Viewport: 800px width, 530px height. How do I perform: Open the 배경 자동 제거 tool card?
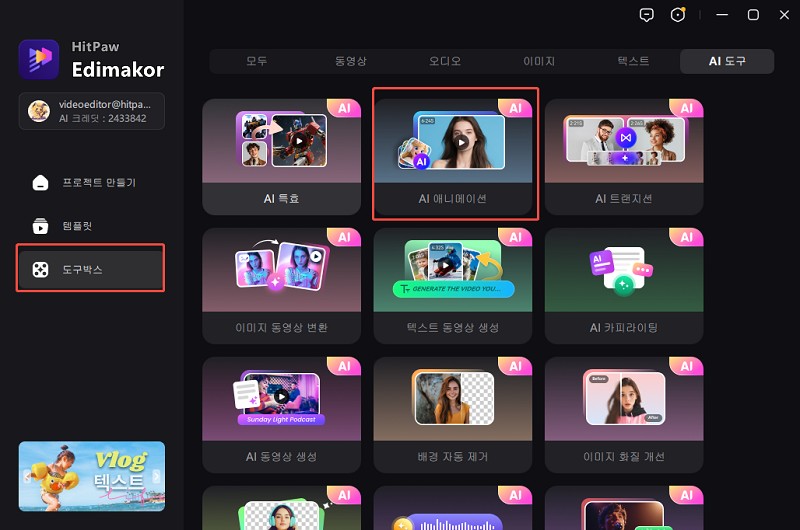click(452, 415)
